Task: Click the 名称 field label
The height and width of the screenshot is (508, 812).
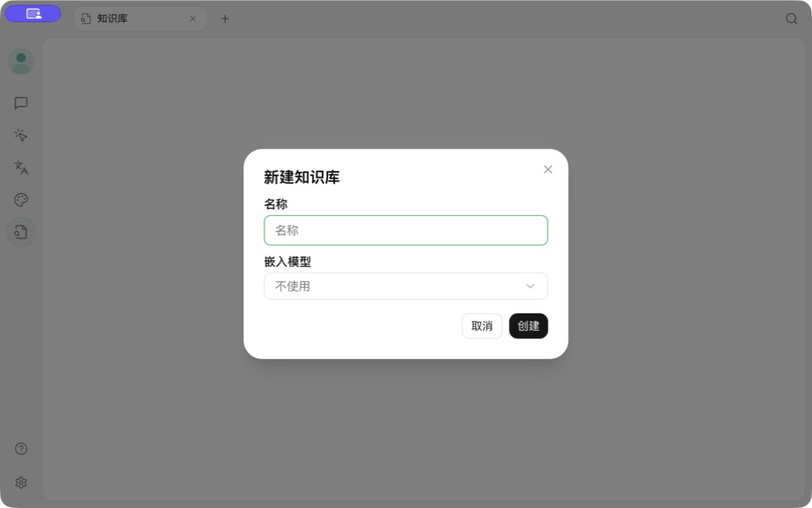Action: (x=276, y=204)
